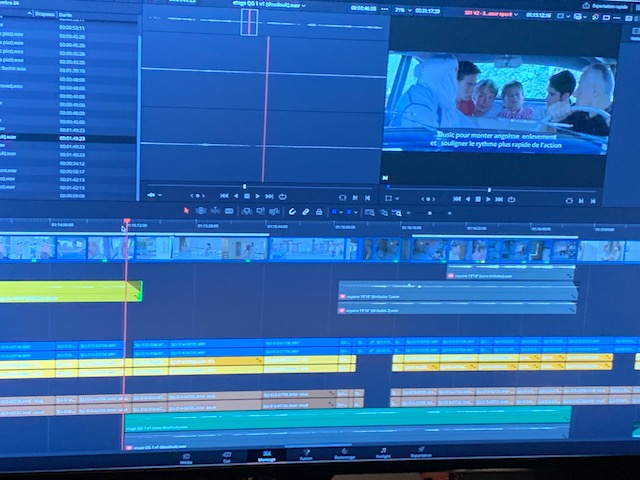Select the Blade edit mode tool
The height and width of the screenshot is (480, 640).
click(x=229, y=211)
